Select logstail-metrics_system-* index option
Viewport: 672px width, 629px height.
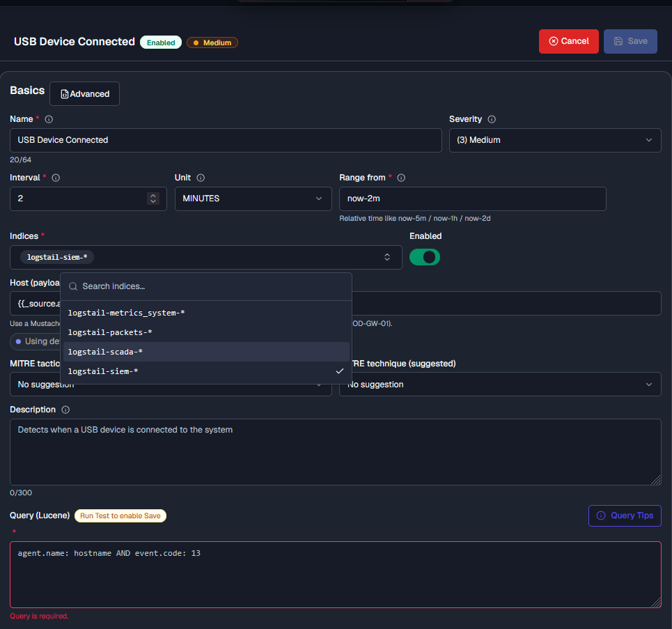point(206,313)
